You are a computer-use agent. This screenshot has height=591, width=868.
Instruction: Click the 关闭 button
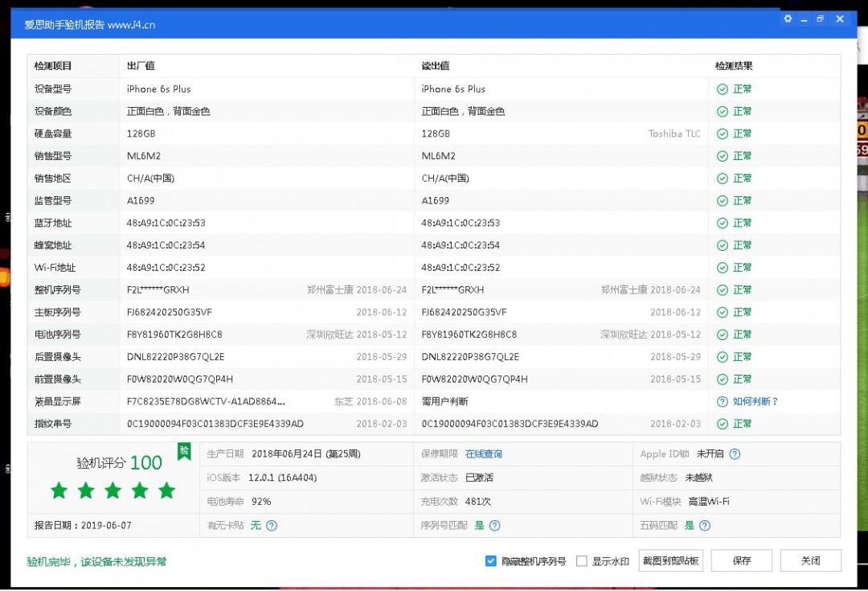point(810,560)
